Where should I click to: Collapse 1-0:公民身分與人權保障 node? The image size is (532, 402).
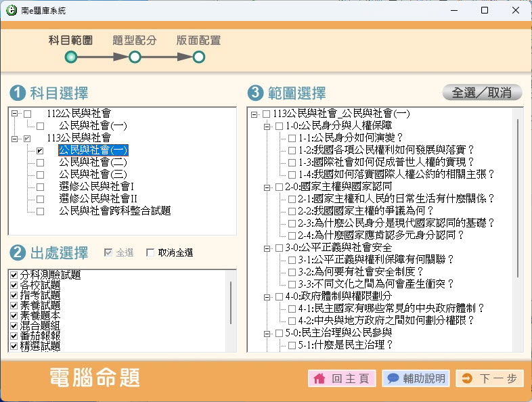click(x=267, y=127)
